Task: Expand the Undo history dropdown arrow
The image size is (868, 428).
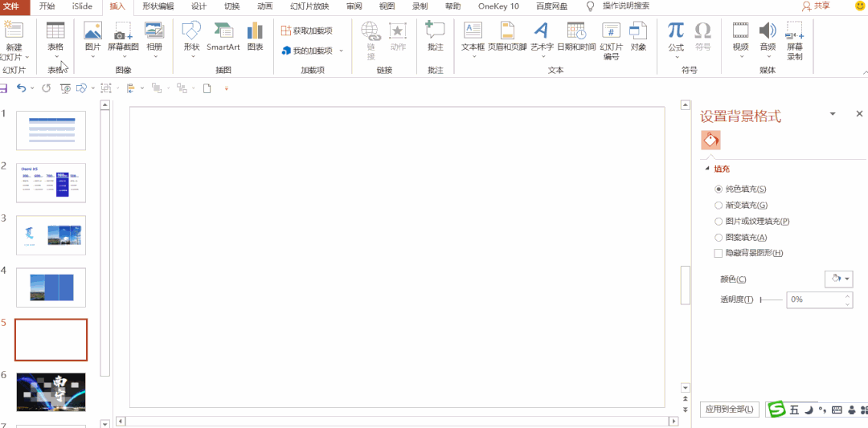Action: tap(32, 88)
